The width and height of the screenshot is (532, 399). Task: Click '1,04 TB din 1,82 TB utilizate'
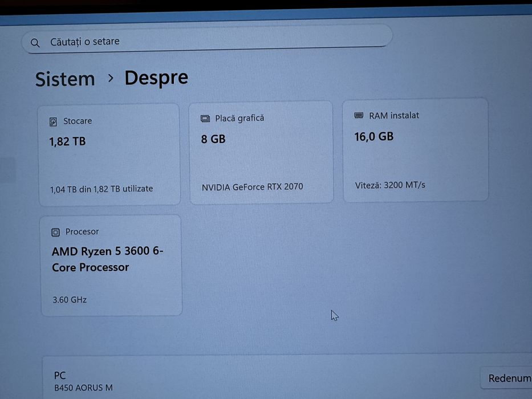(x=101, y=189)
